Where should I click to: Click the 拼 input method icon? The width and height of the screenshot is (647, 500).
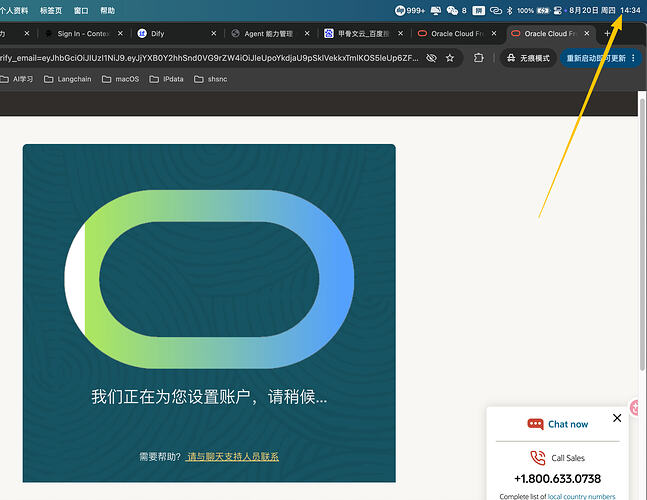pyautogui.click(x=479, y=10)
